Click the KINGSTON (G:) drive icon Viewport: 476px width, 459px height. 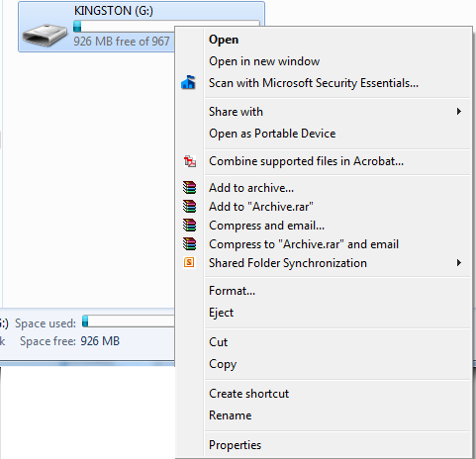tap(45, 35)
